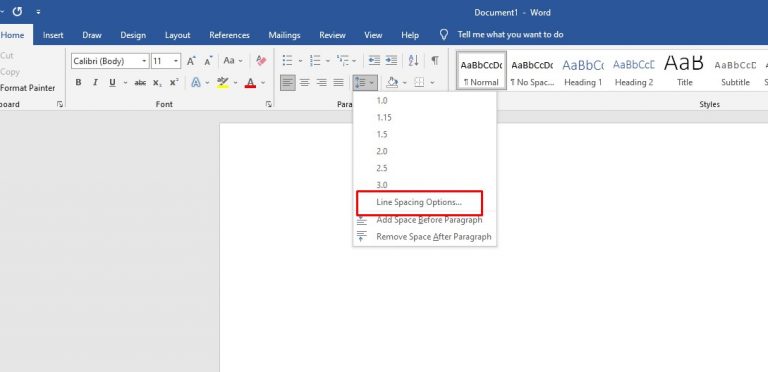Switch to Insert tab
Viewport: 768px width, 372px height.
point(53,35)
